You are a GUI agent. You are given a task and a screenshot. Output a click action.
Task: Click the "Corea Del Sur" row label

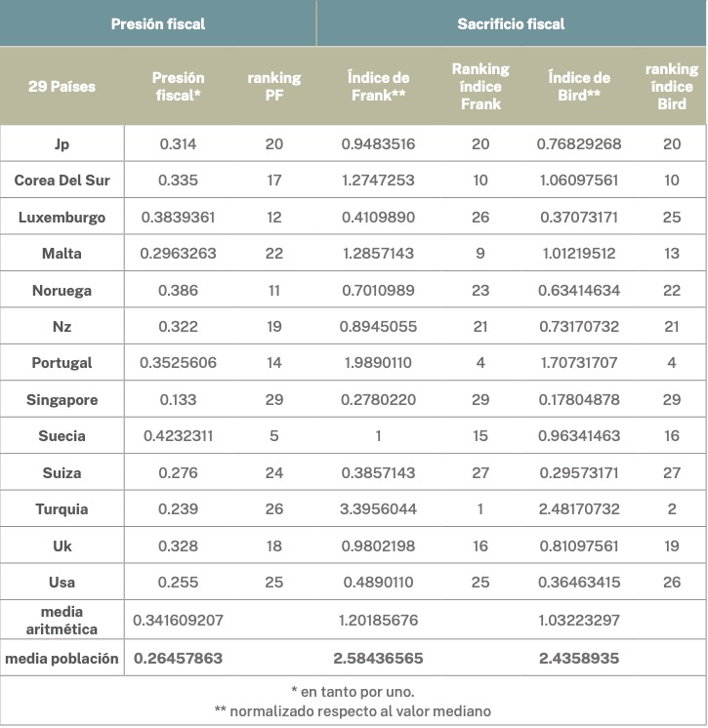click(x=62, y=181)
